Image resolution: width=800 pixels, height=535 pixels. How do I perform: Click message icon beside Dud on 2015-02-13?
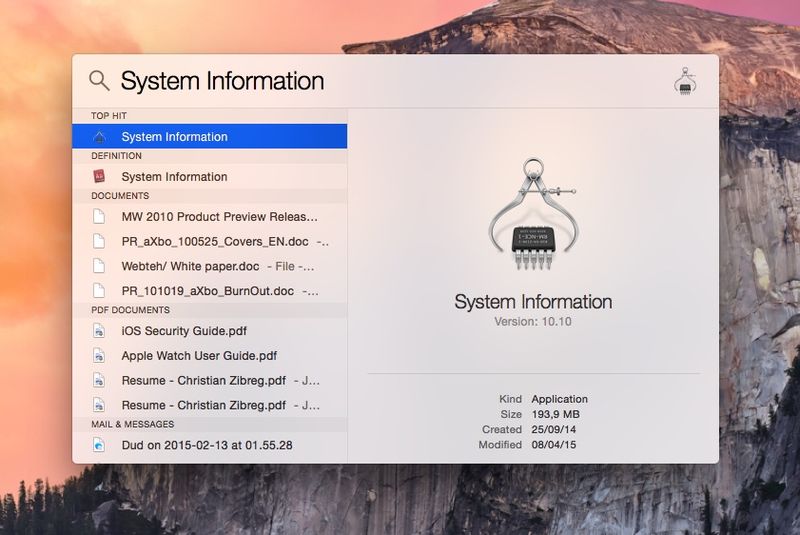tap(99, 445)
